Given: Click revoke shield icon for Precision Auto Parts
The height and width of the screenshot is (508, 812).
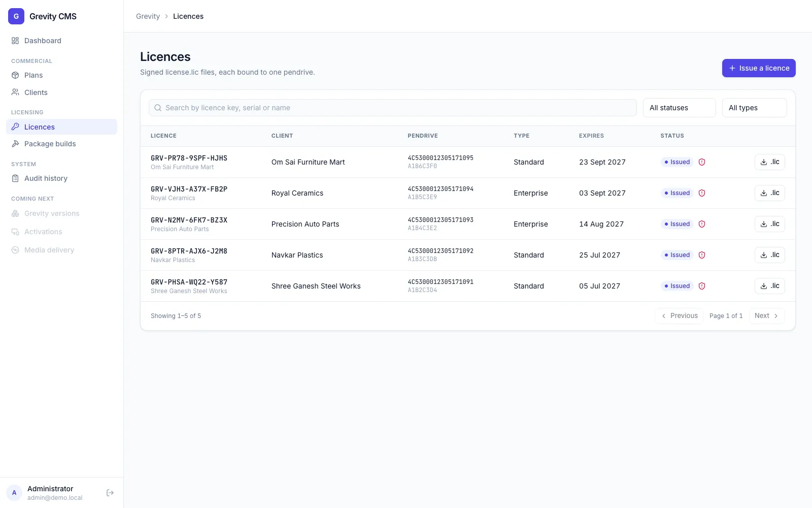Looking at the screenshot, I should 702,224.
